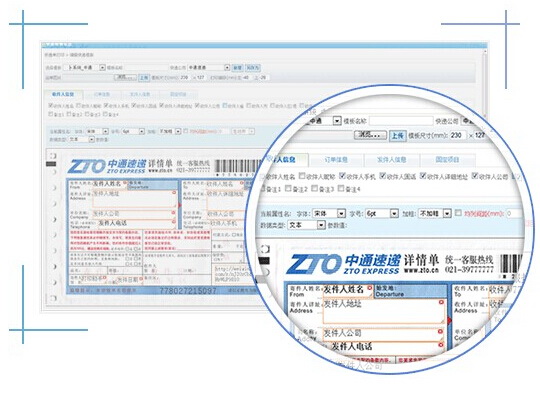Viewport: 540px width, 394px height.
Task: Select 收件人手机 field on background waybill
Action: tap(228, 224)
